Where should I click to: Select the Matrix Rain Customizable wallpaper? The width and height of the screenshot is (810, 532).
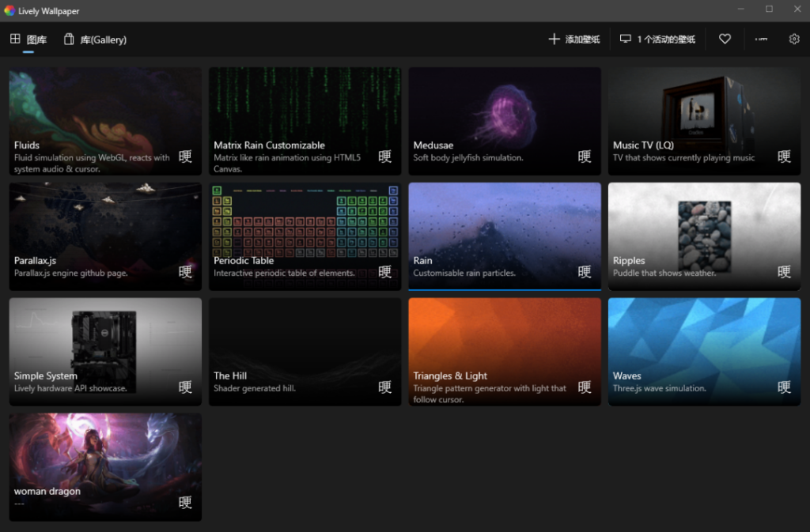[x=305, y=121]
